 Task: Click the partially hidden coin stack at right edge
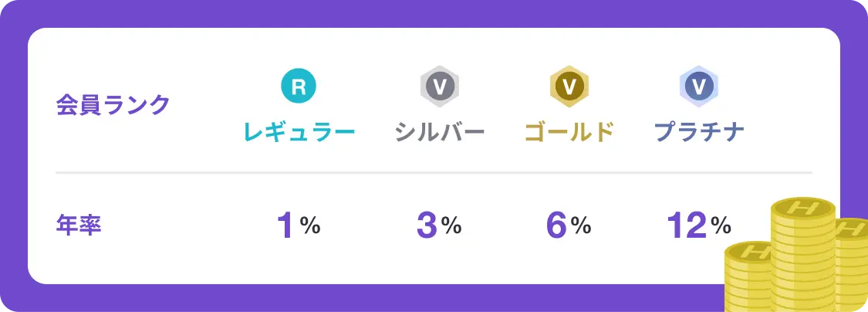tap(851, 265)
